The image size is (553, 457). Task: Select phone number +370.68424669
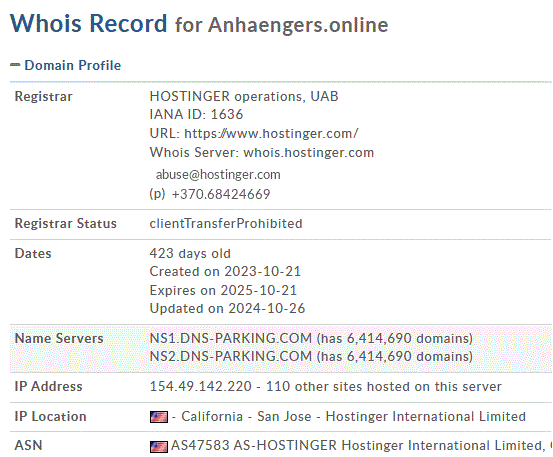click(x=221, y=194)
